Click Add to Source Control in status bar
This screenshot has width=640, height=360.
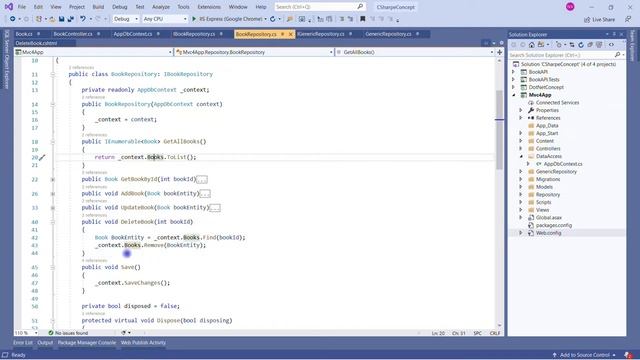pyautogui.click(x=584, y=355)
